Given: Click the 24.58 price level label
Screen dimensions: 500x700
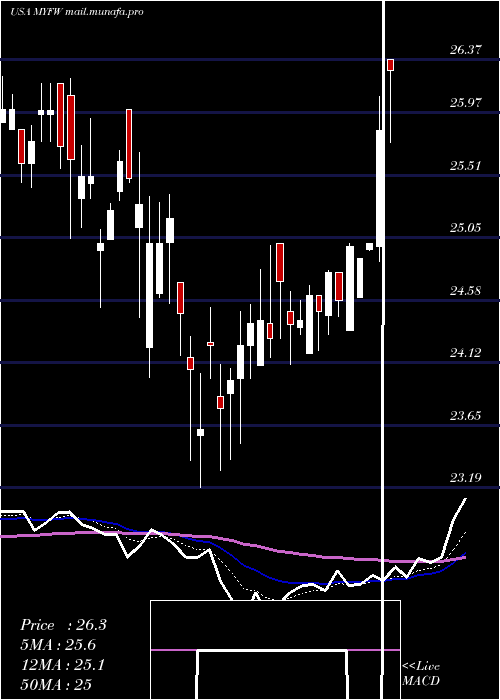Looking at the screenshot, I should click(x=466, y=291).
